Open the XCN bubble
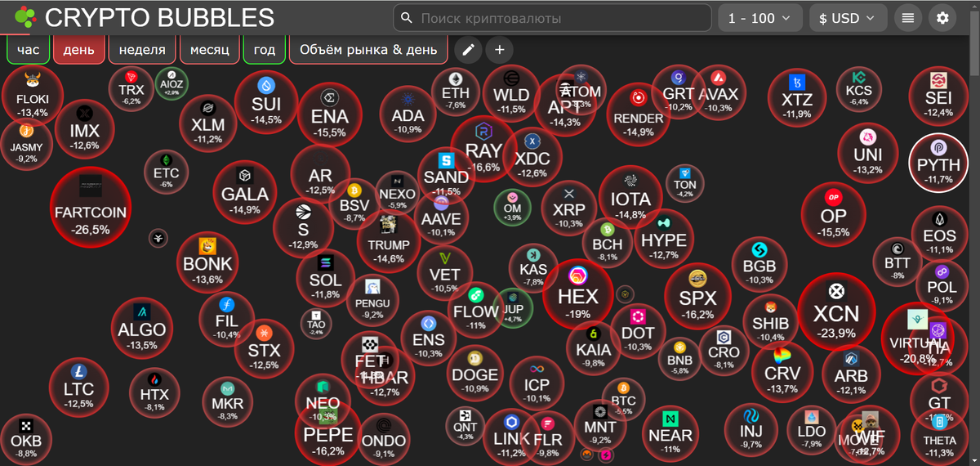The height and width of the screenshot is (466, 980). click(836, 311)
